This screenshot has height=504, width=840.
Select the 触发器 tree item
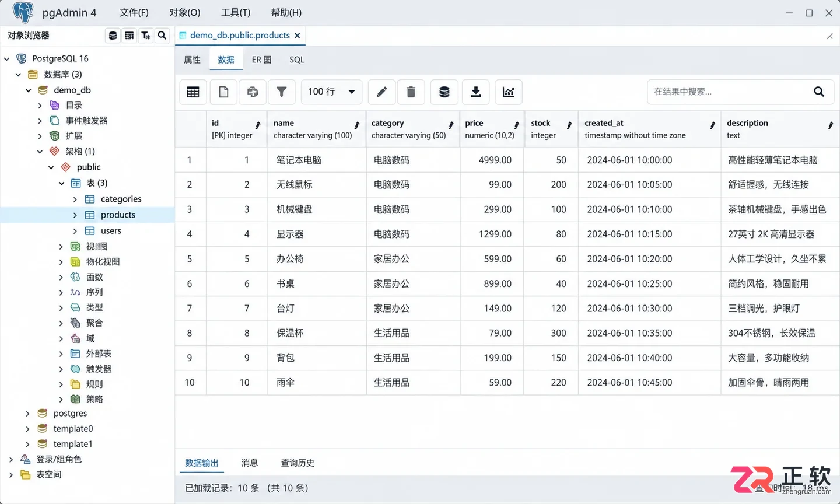click(99, 369)
